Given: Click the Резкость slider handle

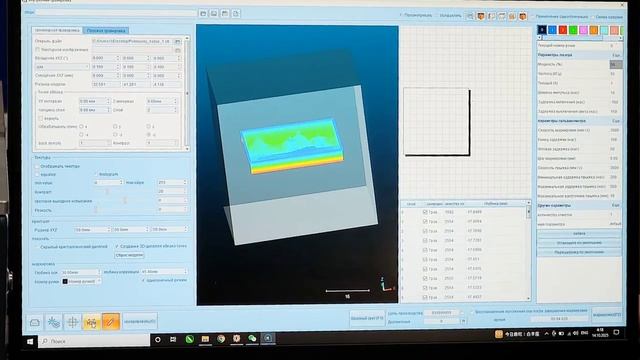Looking at the screenshot, I should click(96, 210).
